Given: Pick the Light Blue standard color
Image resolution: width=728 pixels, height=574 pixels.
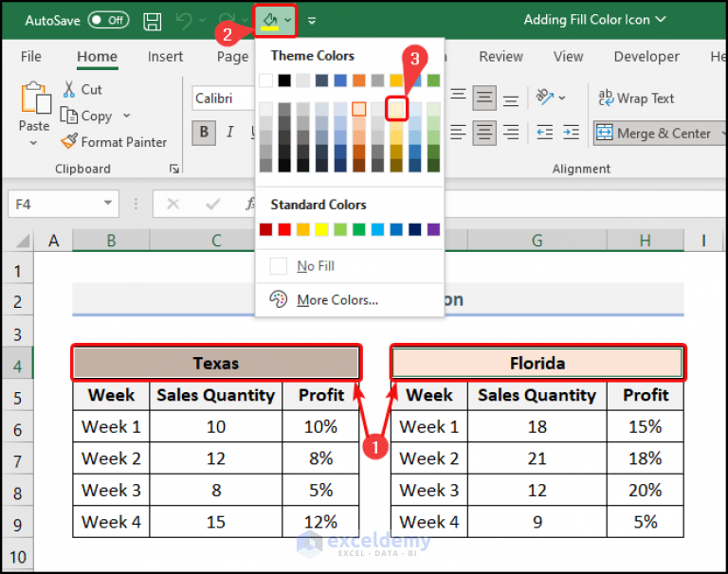Looking at the screenshot, I should [x=377, y=229].
